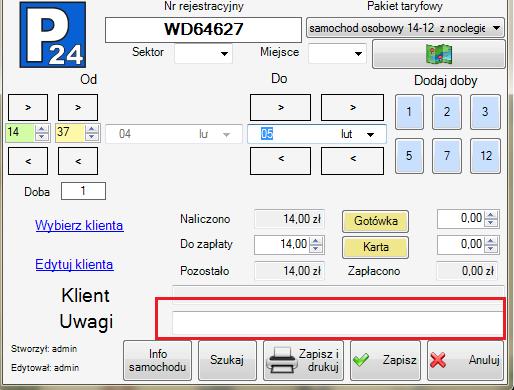Open the Do date picker arrow
Viewport: 514px width, 390px height.
(x=370, y=134)
